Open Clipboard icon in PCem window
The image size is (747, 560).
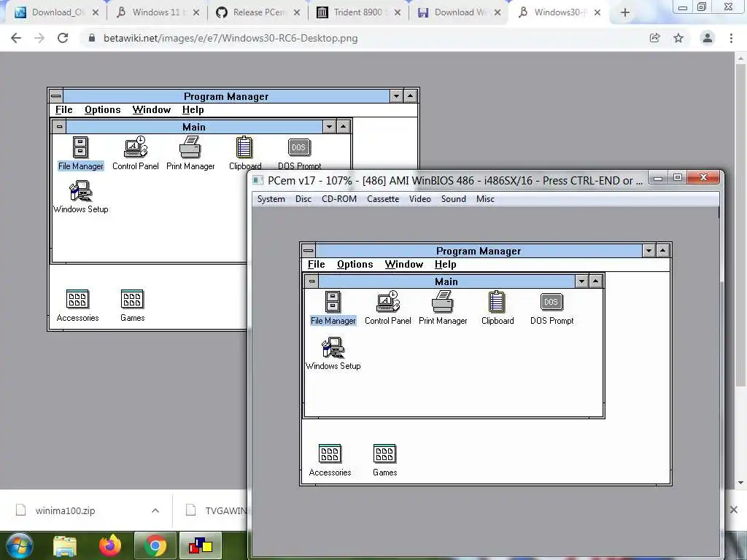pos(498,308)
